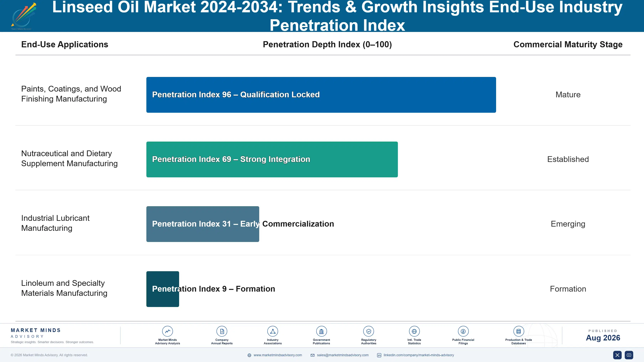
Task: Click the Strategic insights tagline text
Action: click(52, 342)
